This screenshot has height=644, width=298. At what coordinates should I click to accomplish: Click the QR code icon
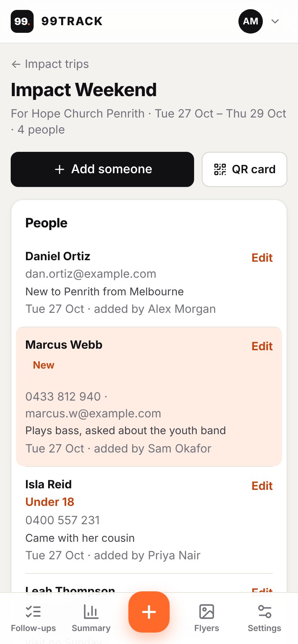click(x=220, y=169)
